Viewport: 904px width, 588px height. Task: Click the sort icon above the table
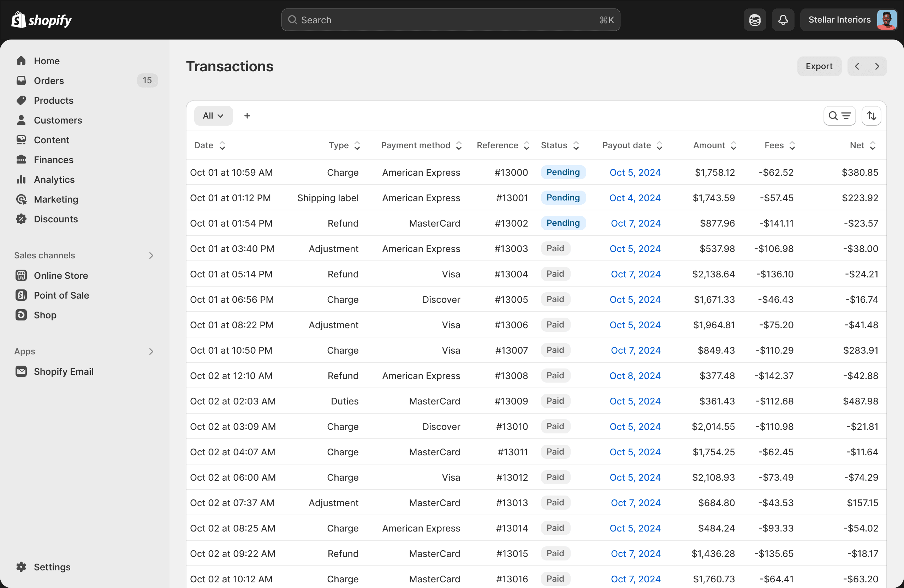click(871, 115)
